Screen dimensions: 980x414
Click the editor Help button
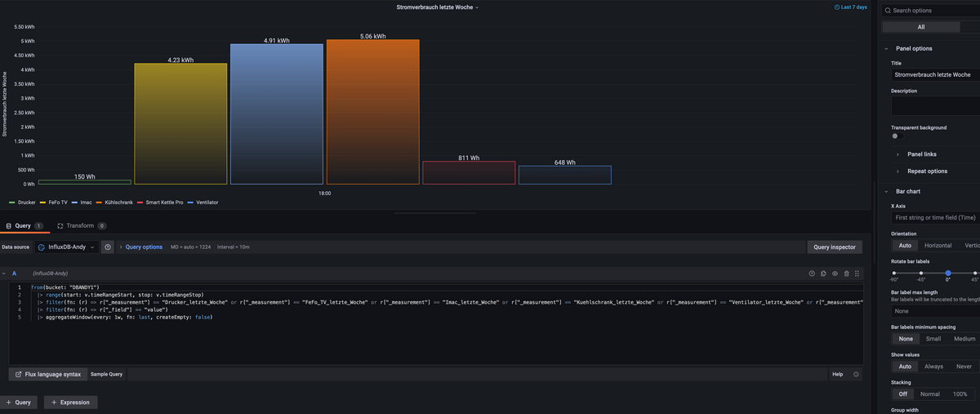[837, 374]
